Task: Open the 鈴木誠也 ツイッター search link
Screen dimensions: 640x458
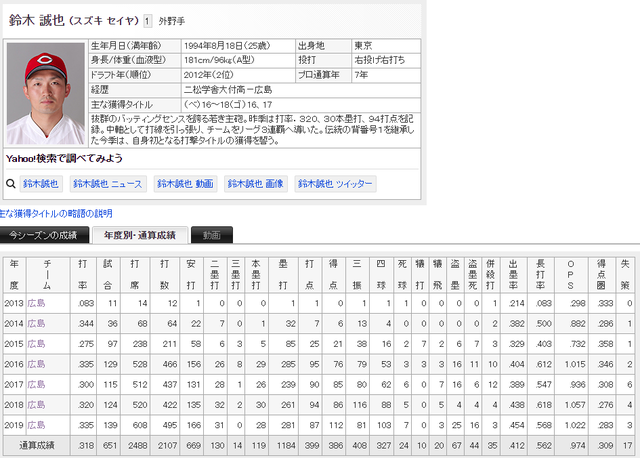Action: point(335,184)
